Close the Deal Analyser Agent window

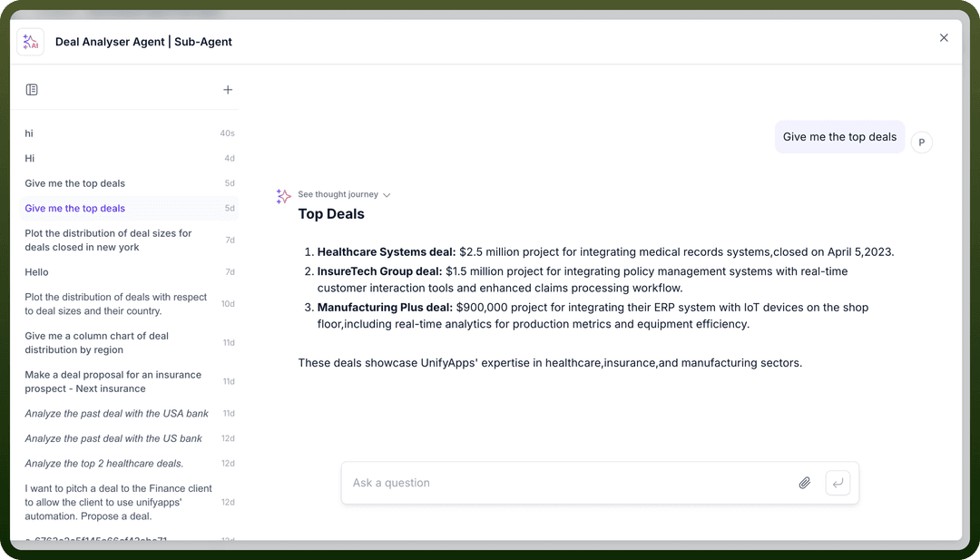click(x=944, y=38)
